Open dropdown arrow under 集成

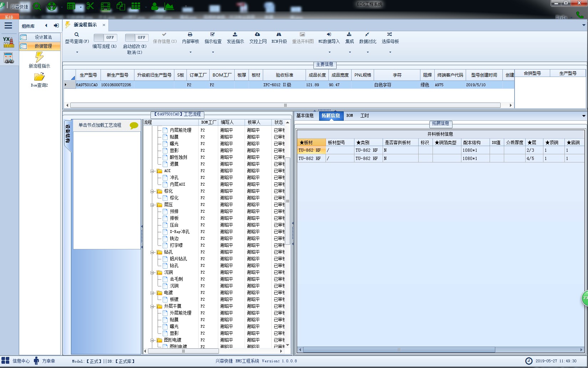[x=349, y=52]
